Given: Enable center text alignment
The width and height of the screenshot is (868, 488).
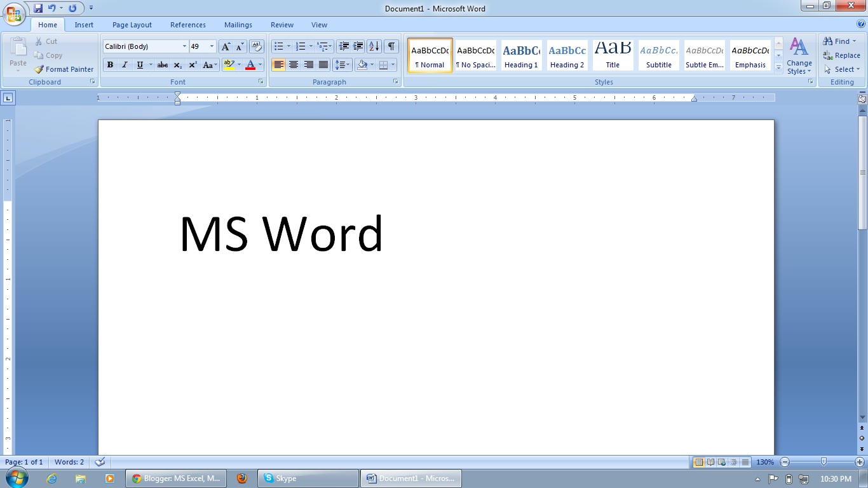Looking at the screenshot, I should 294,65.
